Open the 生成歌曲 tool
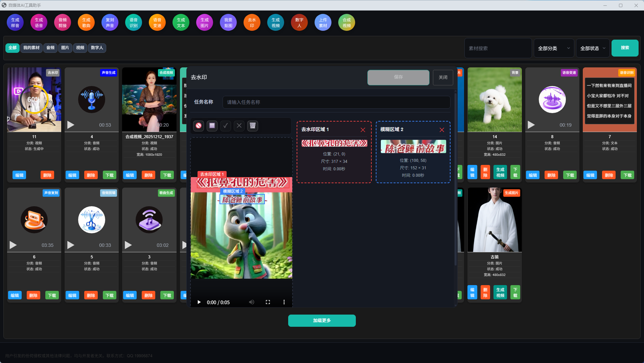 point(86,23)
